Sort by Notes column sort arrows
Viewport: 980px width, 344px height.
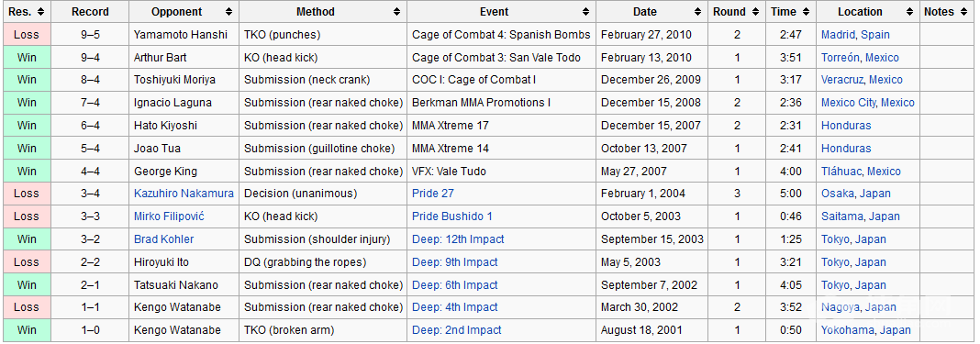965,12
